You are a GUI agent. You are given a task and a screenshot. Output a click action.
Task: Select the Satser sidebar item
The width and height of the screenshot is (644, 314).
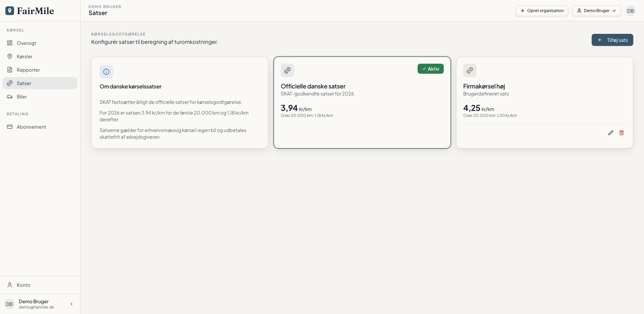click(x=40, y=83)
